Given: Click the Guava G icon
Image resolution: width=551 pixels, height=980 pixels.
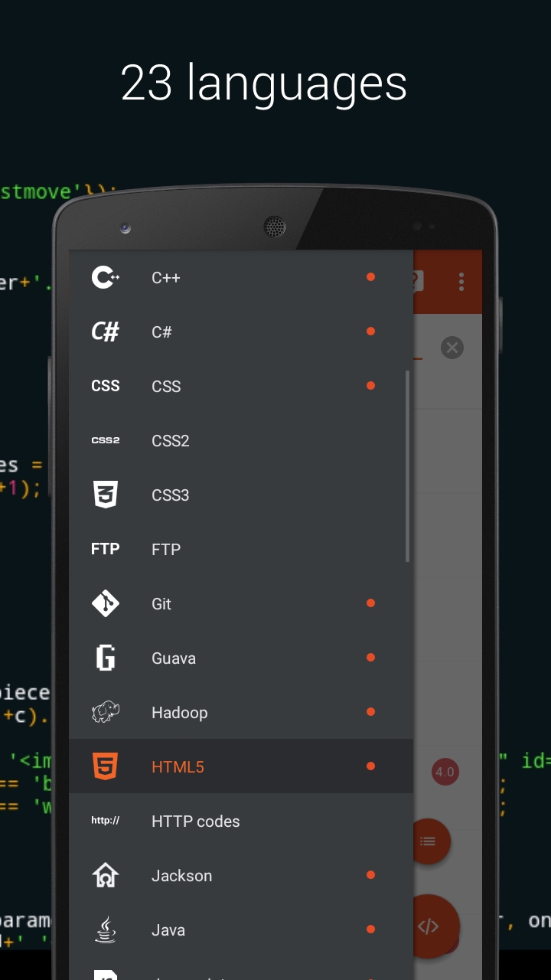Looking at the screenshot, I should point(106,658).
